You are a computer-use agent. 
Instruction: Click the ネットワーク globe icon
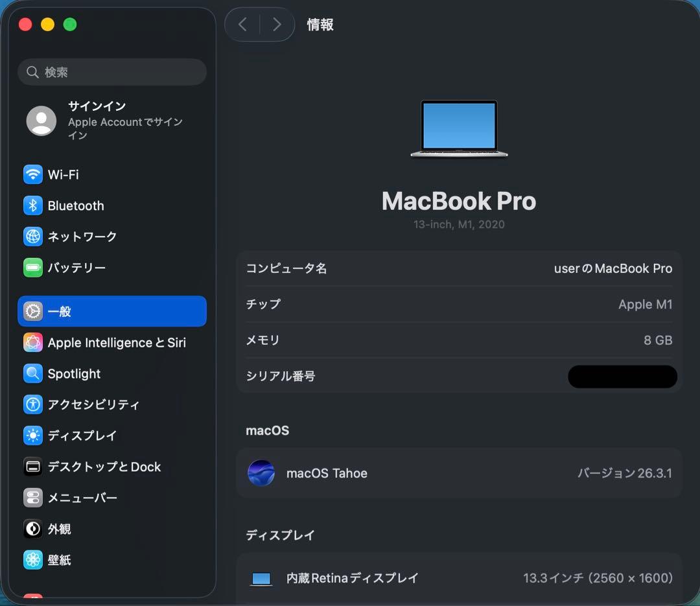pos(32,237)
